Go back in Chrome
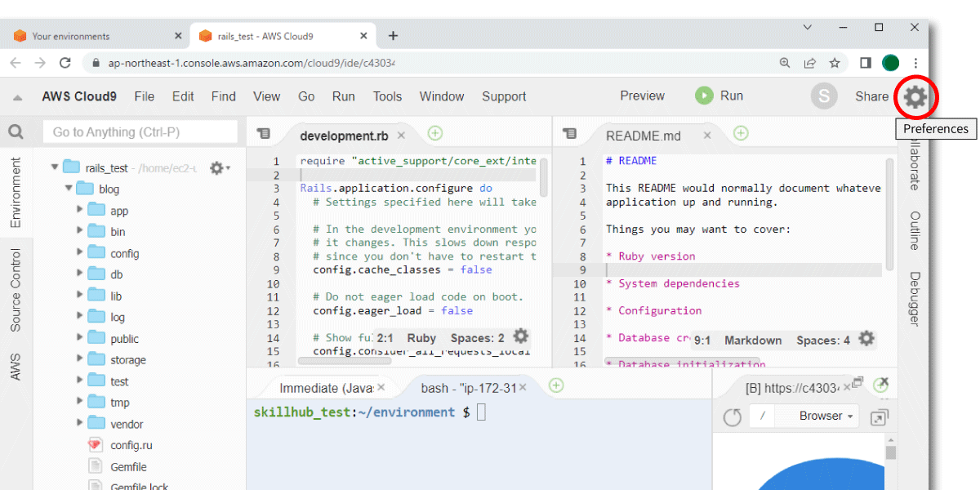 point(16,63)
